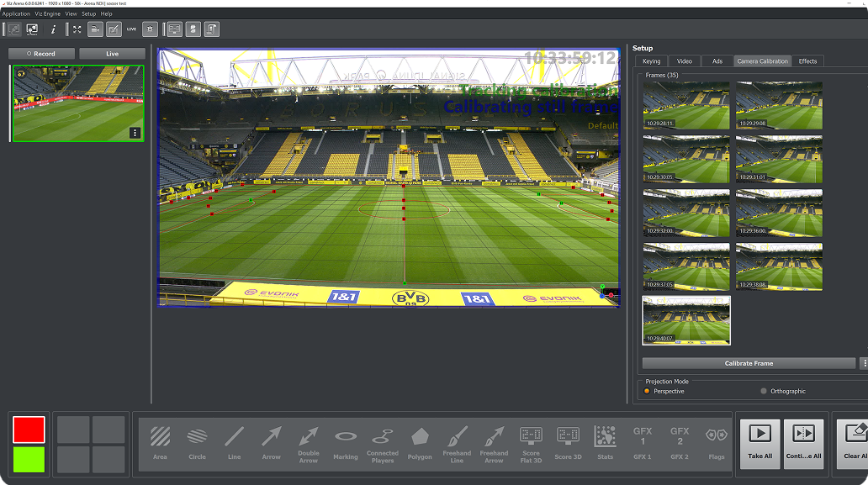Image resolution: width=868 pixels, height=485 pixels.
Task: Click the info 'i' toolbar icon
Action: [x=53, y=29]
